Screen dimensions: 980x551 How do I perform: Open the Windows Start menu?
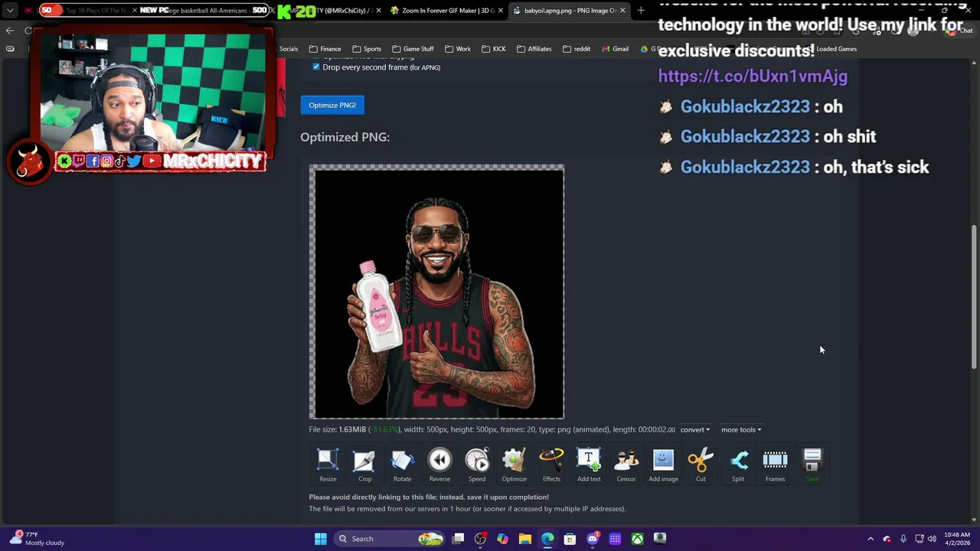(321, 539)
